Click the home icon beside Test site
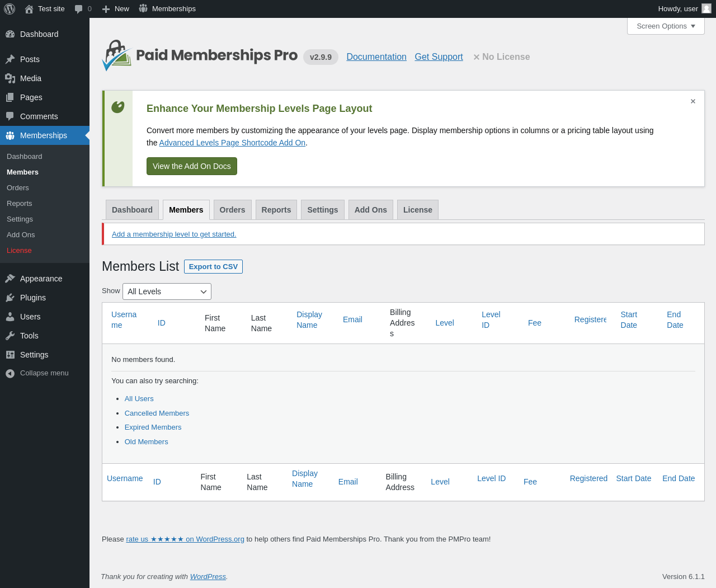Viewport: 716px width, 588px height. point(29,9)
